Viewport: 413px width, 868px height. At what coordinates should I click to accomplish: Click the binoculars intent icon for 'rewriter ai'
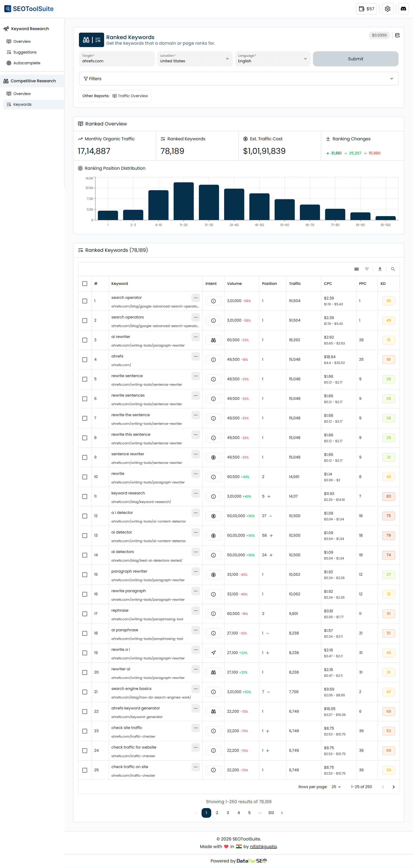coord(213,672)
